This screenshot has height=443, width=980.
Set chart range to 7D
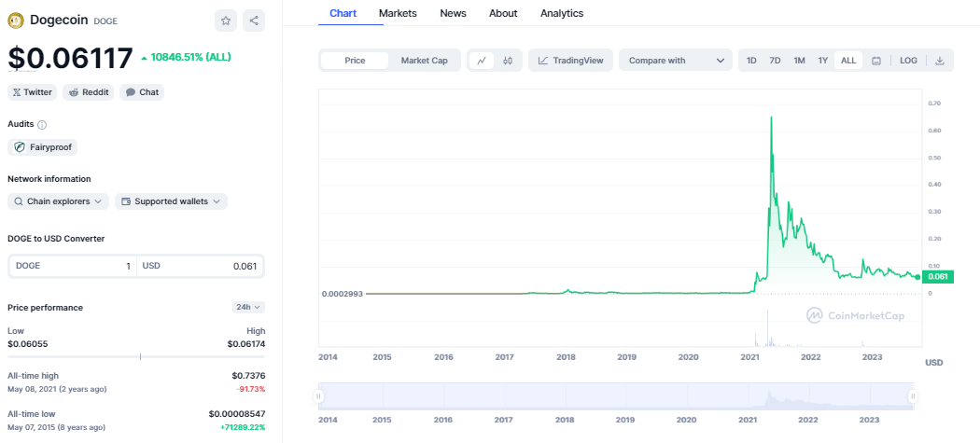775,61
